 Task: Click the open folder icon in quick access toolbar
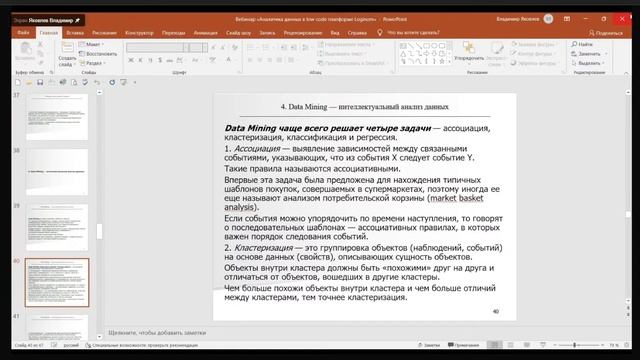29,82
